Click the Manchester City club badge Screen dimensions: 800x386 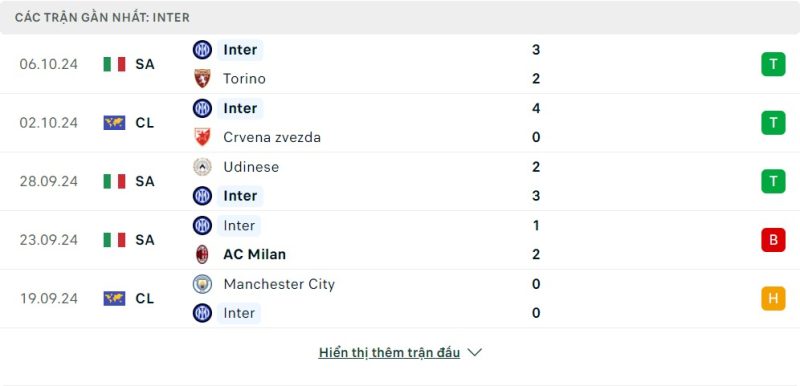click(x=203, y=284)
